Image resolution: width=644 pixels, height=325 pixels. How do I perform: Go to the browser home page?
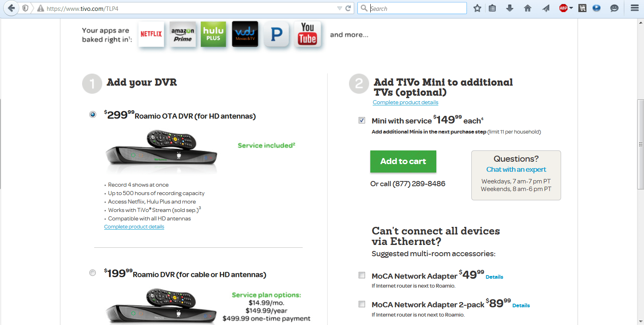[528, 8]
